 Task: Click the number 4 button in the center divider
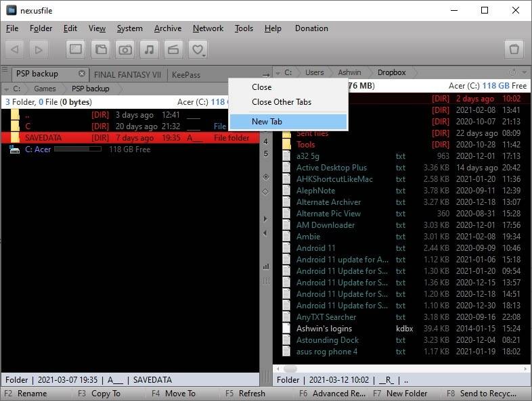[x=265, y=141]
